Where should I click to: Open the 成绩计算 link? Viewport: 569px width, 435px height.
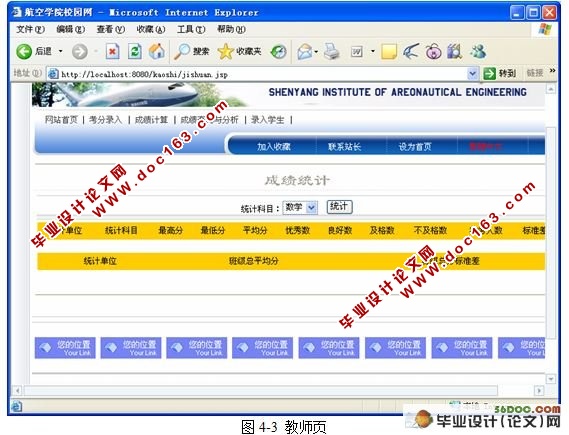click(x=151, y=120)
